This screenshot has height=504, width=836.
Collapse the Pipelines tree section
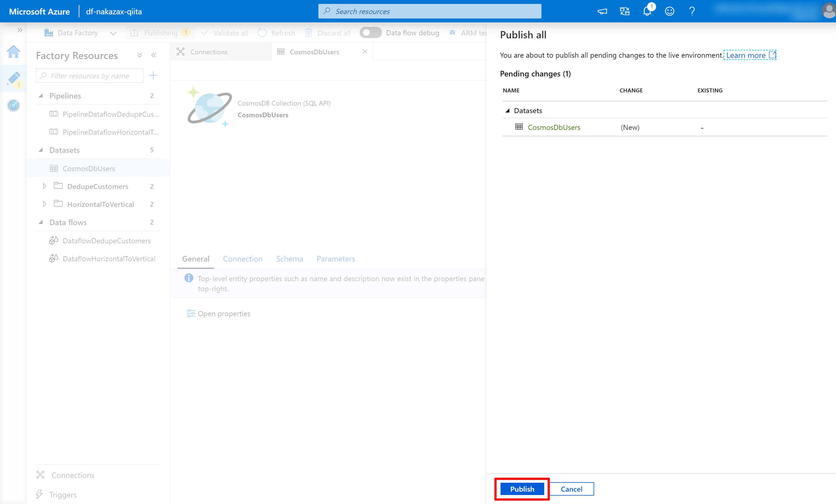[x=41, y=95]
